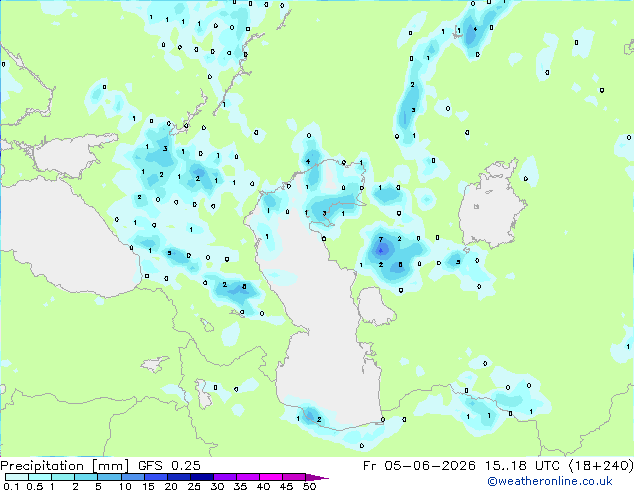The height and width of the screenshot is (490, 634).
Task: Click the legend label '25'
Action: 194,486
